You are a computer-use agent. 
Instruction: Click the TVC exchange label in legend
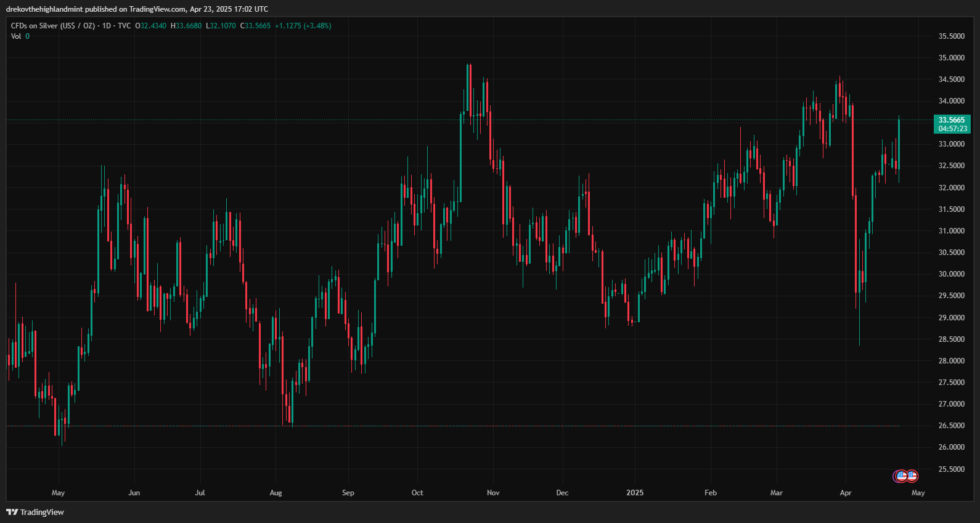coord(124,26)
